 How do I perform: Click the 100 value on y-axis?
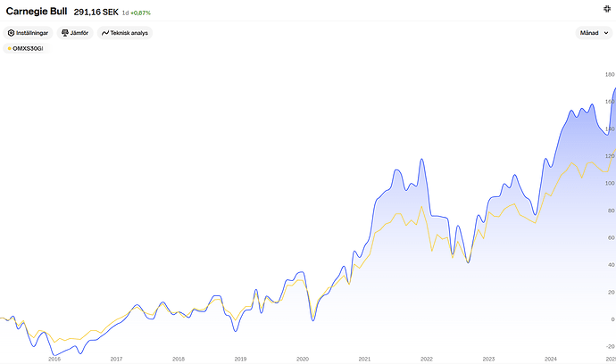pyautogui.click(x=609, y=183)
